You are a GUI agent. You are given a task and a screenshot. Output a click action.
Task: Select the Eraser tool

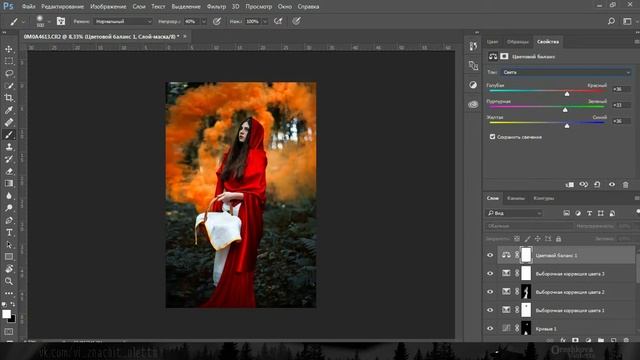[x=9, y=171]
